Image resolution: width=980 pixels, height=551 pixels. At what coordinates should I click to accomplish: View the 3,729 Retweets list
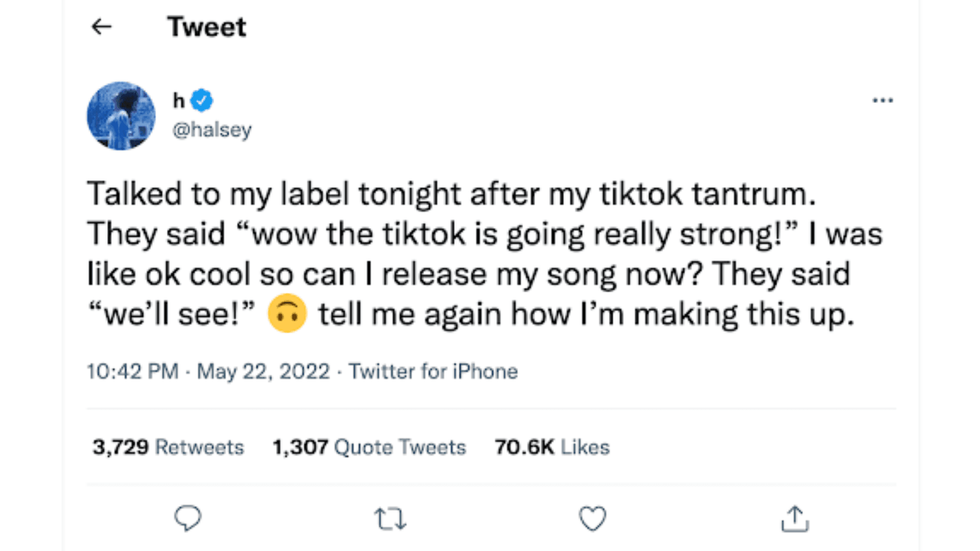tap(169, 446)
